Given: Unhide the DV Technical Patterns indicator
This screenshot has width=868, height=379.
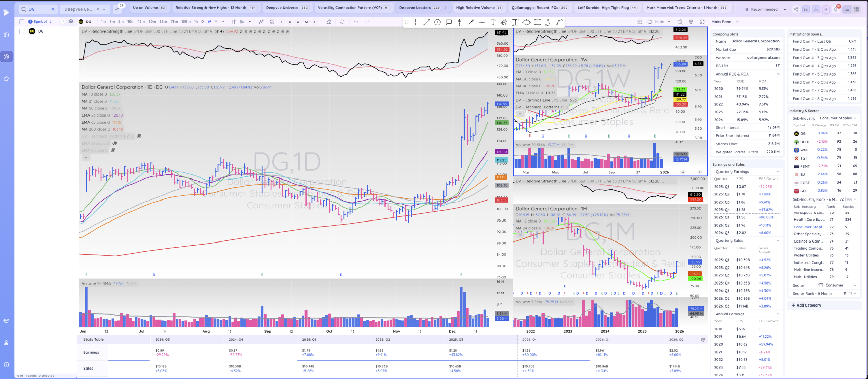Looking at the screenshot, I should [139, 136].
